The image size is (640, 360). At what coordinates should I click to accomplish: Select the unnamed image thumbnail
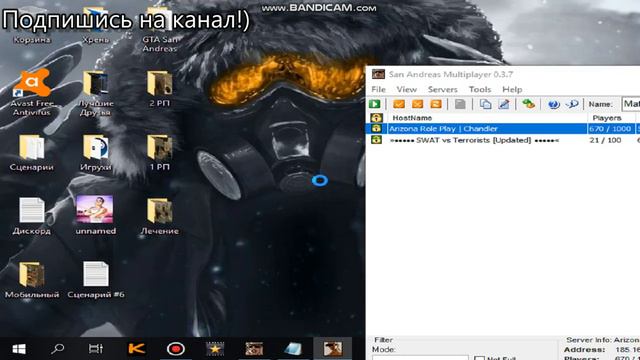tap(96, 215)
